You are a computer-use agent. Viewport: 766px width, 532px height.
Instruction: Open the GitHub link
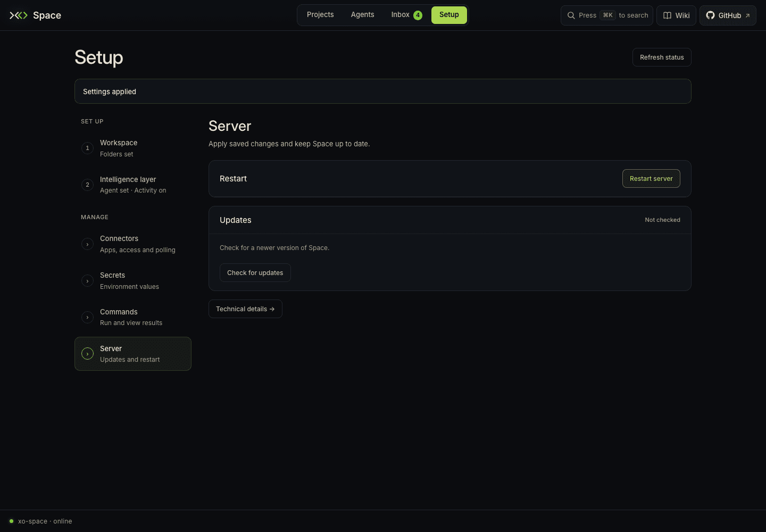pyautogui.click(x=728, y=15)
